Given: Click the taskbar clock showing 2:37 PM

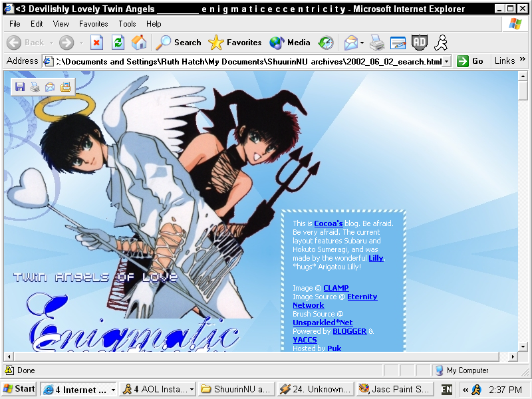Looking at the screenshot, I should 505,390.
